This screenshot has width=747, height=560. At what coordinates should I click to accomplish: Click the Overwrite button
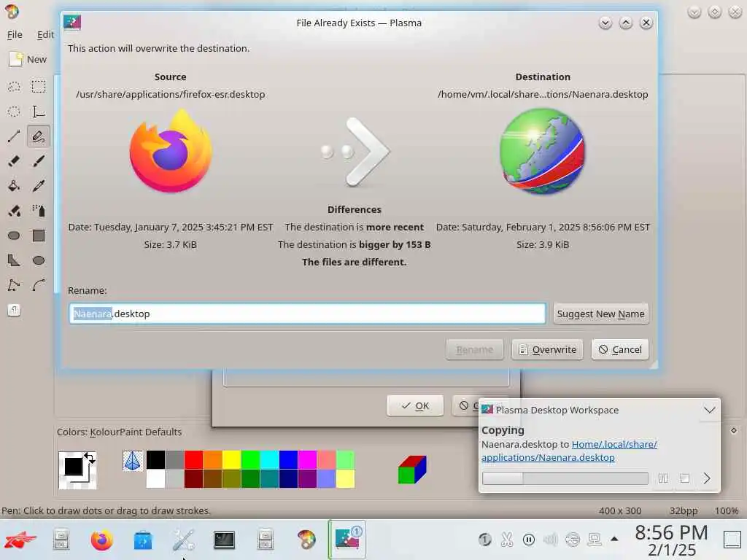pos(547,349)
